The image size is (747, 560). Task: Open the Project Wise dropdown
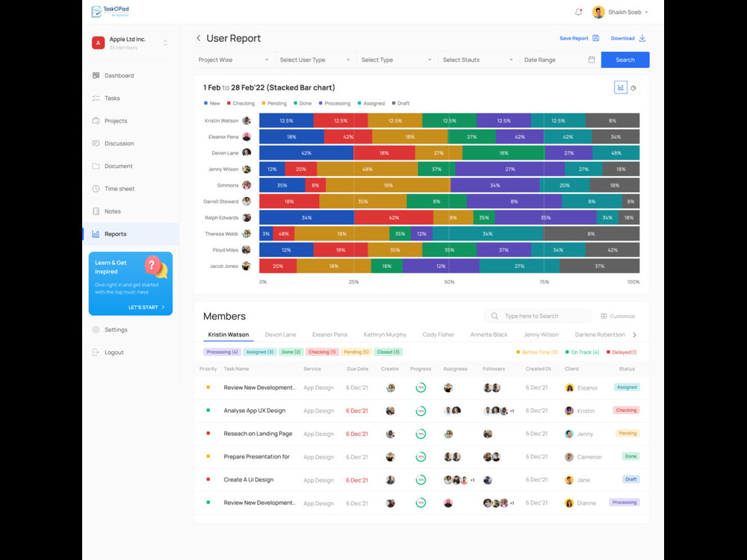(234, 60)
